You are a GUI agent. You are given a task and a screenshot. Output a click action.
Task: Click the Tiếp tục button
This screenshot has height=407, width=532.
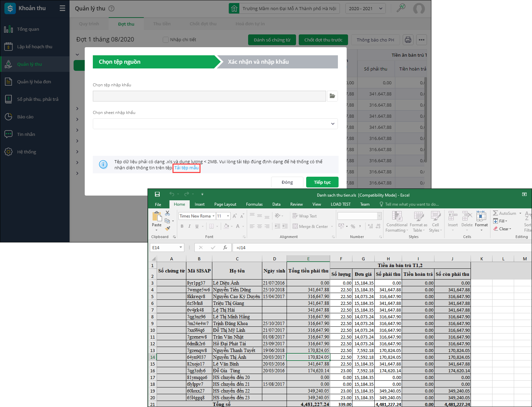tap(322, 182)
